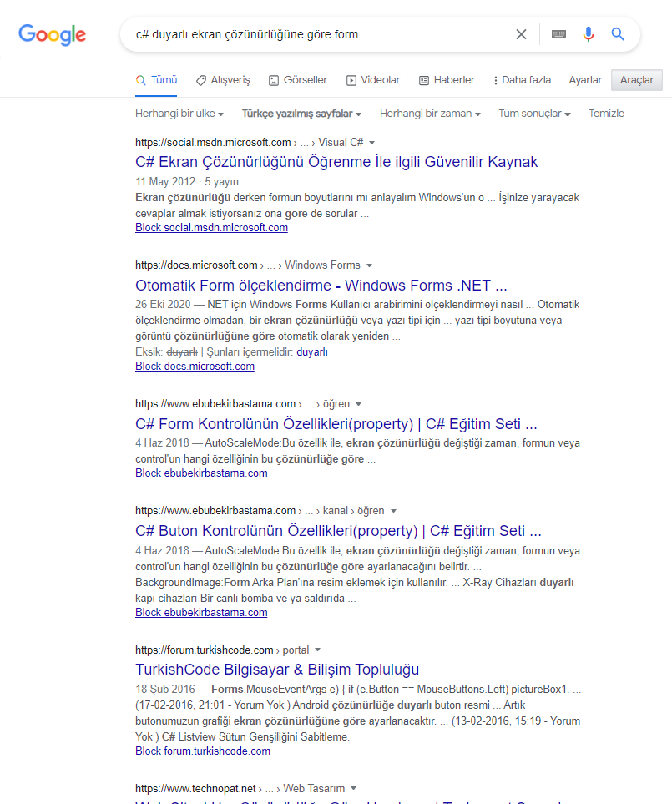Open arrow menu next to docs.microsoft.com URL
Viewport: 672px width, 804px height.
point(369,265)
